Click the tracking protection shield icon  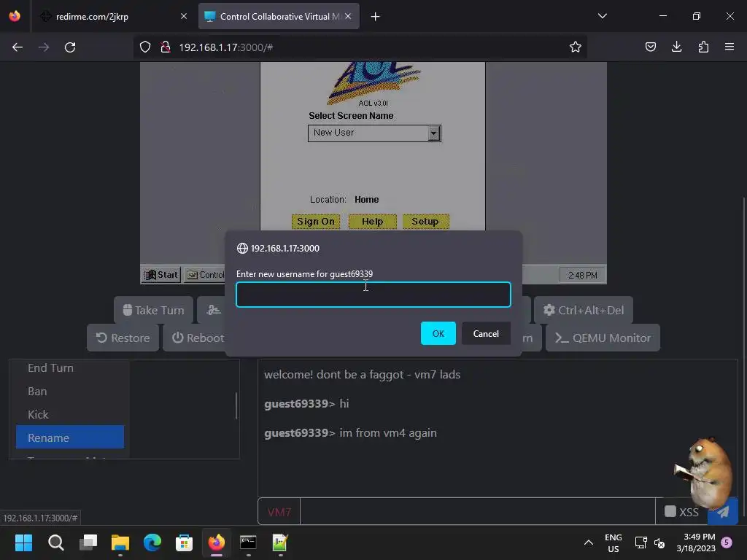coord(145,47)
